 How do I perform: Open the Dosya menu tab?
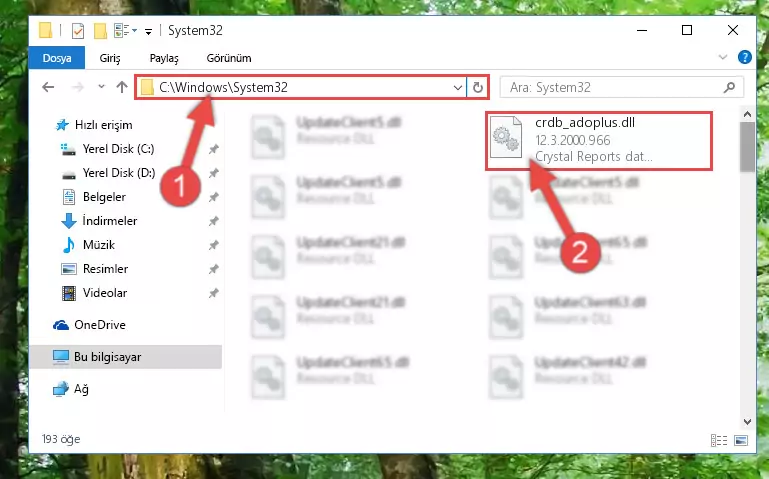[57, 58]
